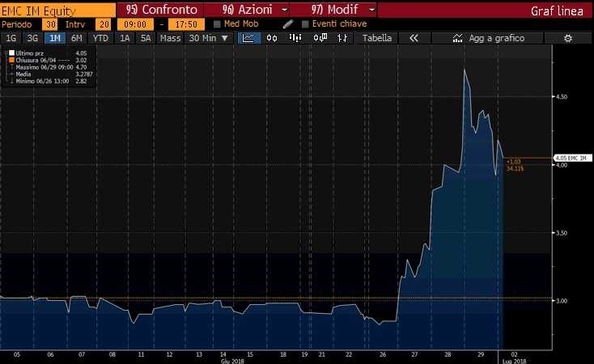The image size is (594, 364).
Task: Select the 1G range tab
Action: 11,38
